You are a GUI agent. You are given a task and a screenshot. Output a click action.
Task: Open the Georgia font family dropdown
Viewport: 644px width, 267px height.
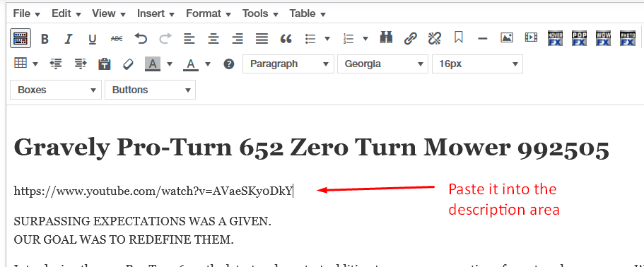tap(382, 64)
